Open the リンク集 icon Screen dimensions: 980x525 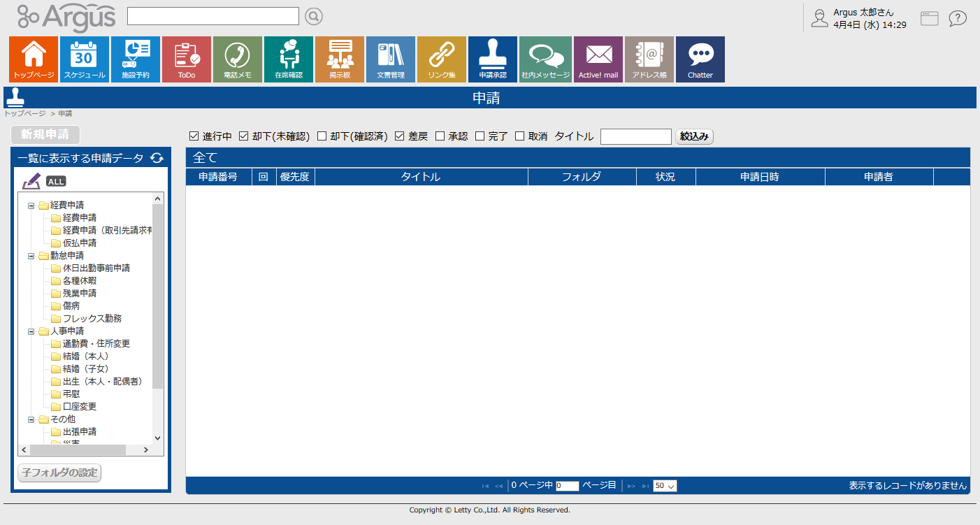442,59
